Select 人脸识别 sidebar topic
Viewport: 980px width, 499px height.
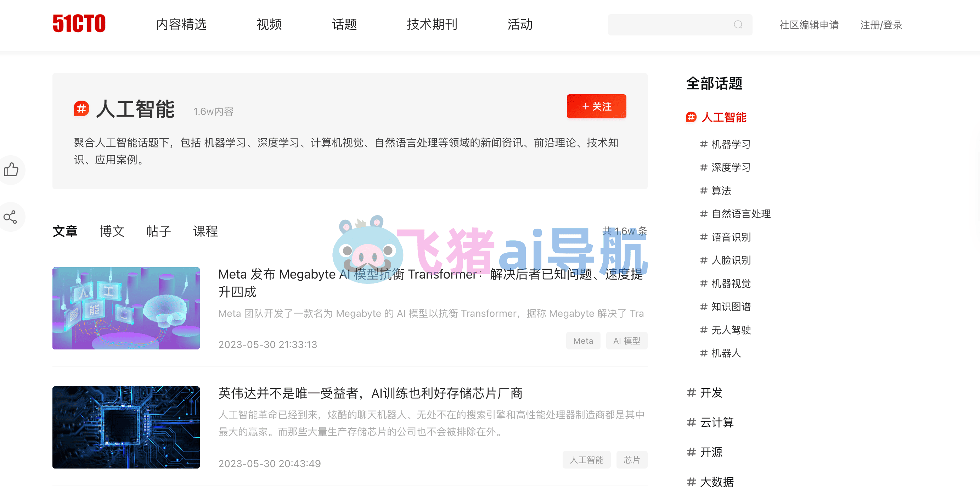731,260
